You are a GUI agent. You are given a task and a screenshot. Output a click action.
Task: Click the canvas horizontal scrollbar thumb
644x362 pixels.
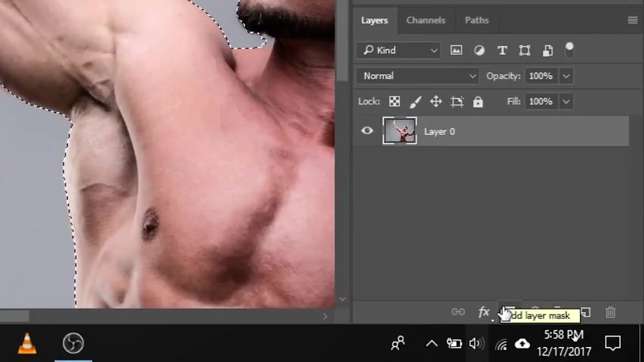(14, 317)
